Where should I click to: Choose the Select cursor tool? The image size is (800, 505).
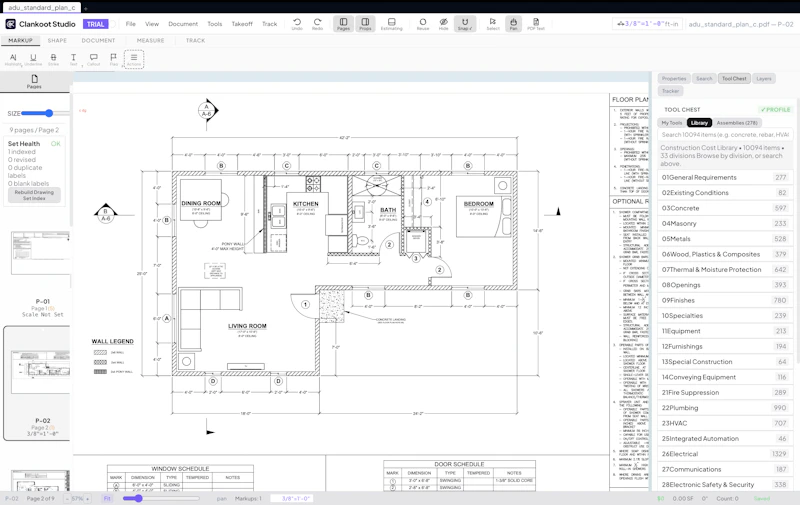pos(493,23)
